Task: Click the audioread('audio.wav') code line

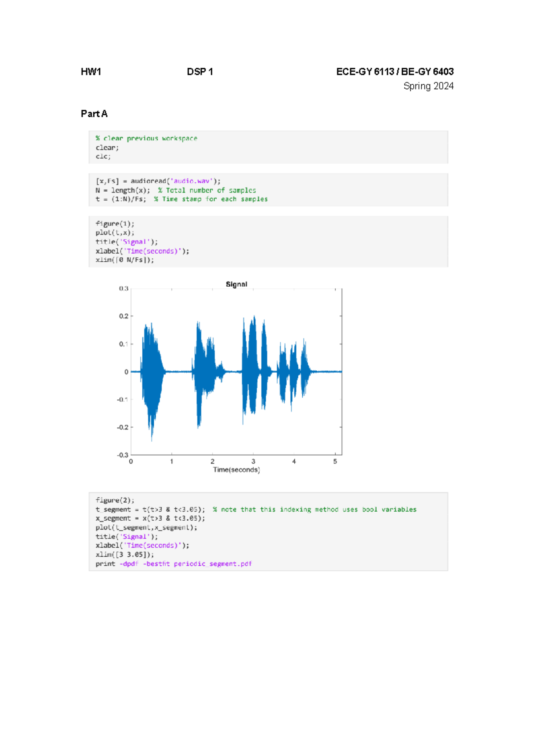Action: coord(158,181)
